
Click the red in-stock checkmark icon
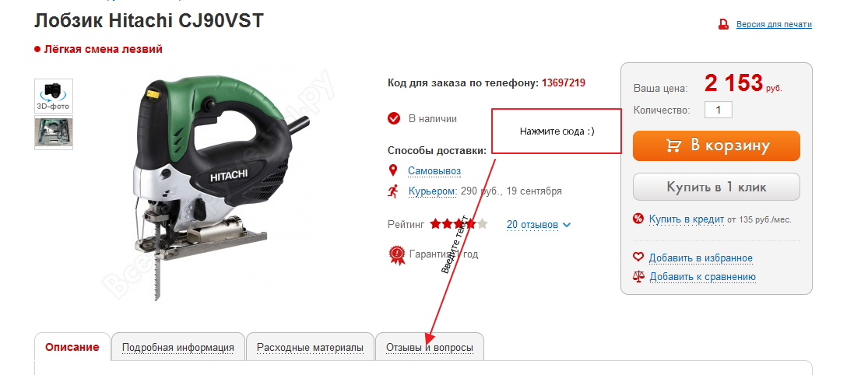(x=394, y=118)
